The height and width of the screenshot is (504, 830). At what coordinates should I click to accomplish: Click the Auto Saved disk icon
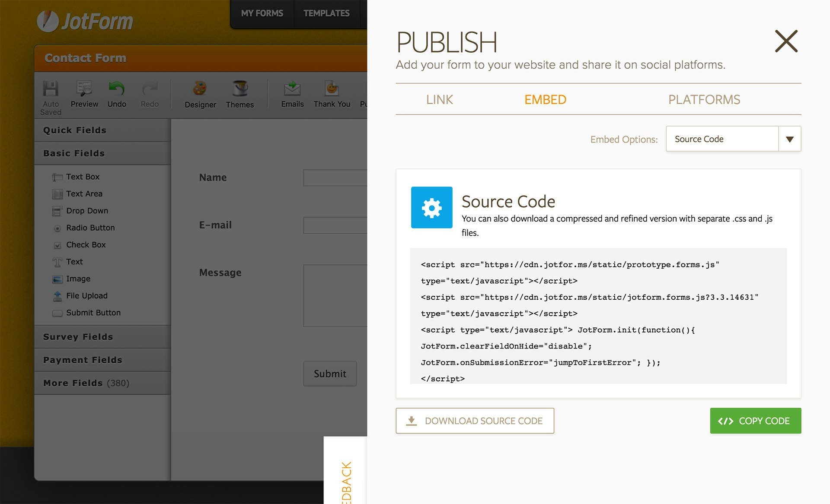point(51,89)
